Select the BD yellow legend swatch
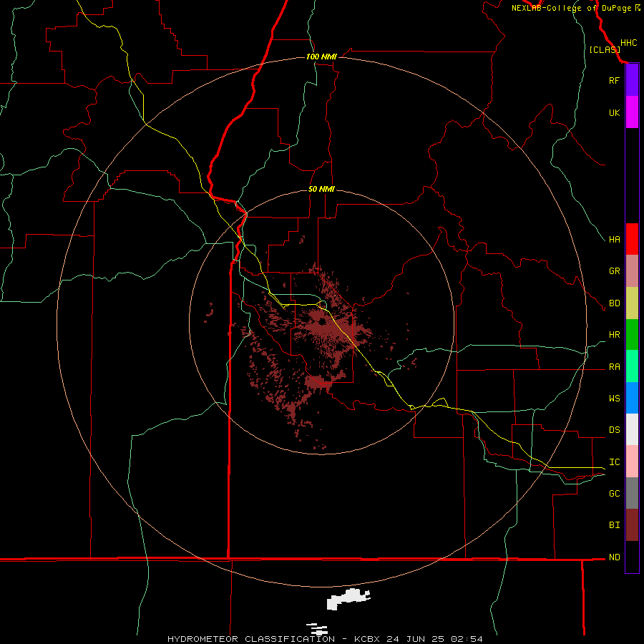Screen dimensions: 644x644 pyautogui.click(x=632, y=303)
